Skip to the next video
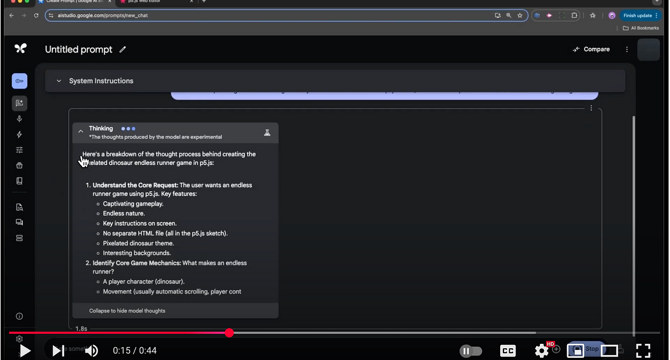This screenshot has height=360, width=670. pos(58,351)
